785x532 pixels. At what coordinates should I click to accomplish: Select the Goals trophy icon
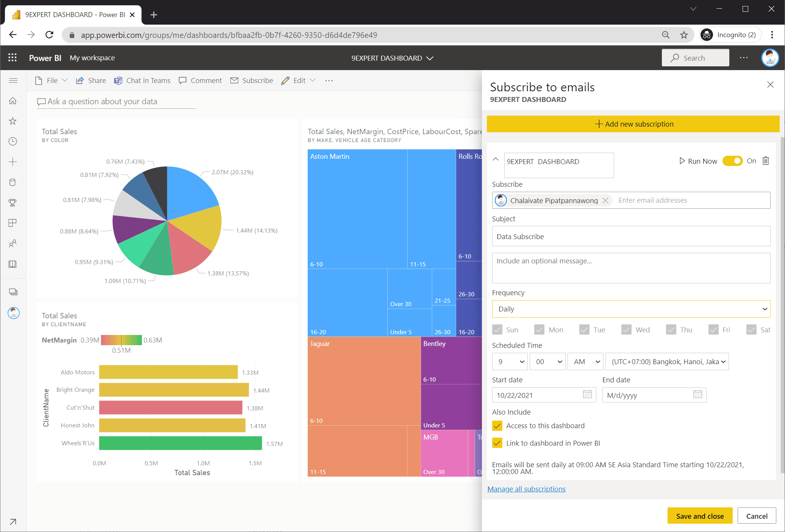(x=13, y=202)
